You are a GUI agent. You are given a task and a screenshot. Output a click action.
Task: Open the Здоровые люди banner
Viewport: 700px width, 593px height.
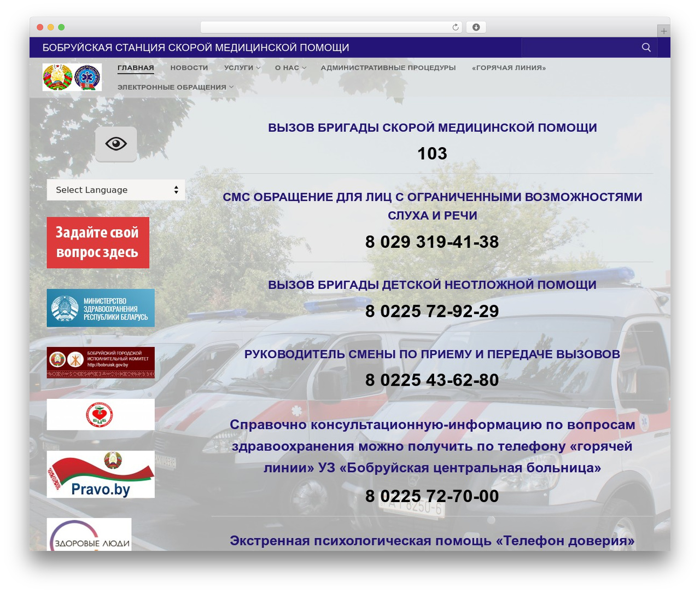point(89,534)
